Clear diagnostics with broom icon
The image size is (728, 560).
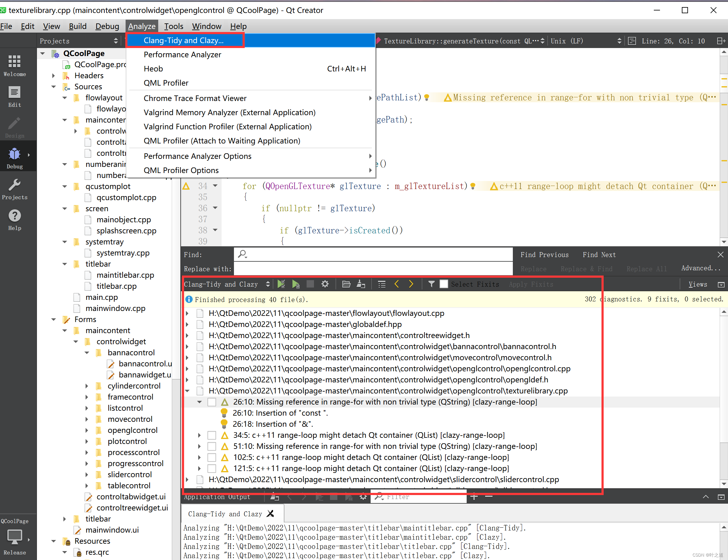pos(361,284)
